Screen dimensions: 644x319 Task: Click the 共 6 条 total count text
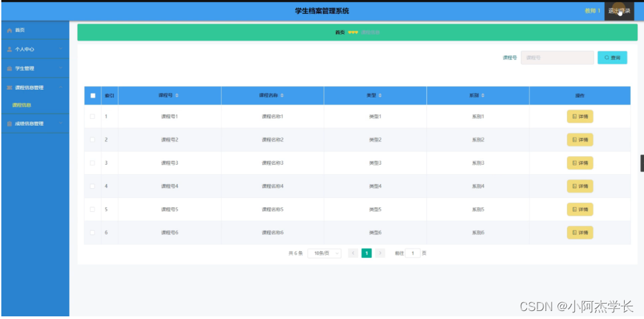295,253
